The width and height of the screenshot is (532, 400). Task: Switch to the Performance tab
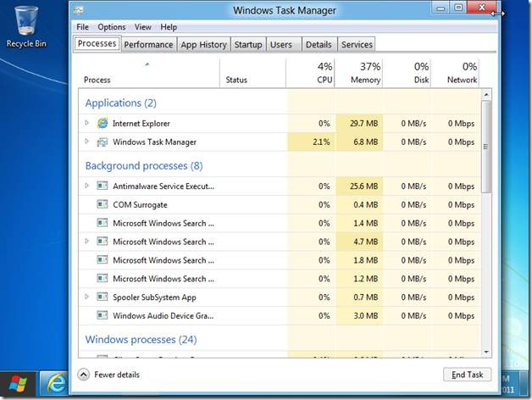tap(148, 44)
